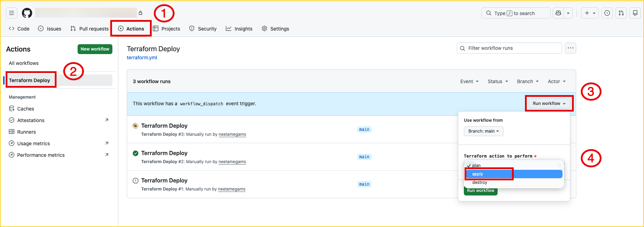Click green success icon of run #2
Image resolution: width=644 pixels, height=227 pixels.
136,153
